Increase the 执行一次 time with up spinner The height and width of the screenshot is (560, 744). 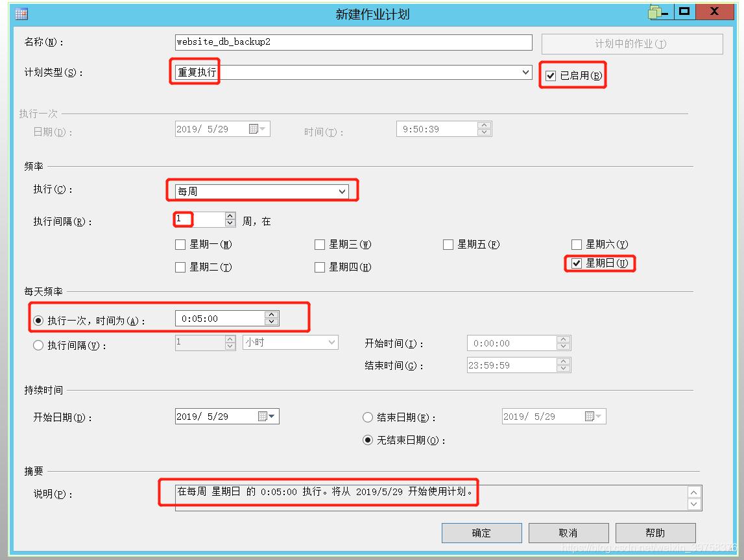point(272,315)
